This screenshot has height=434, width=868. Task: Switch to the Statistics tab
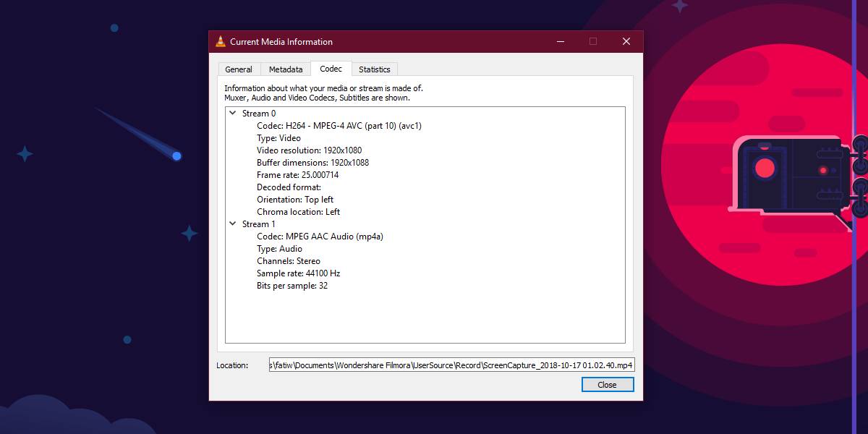tap(375, 69)
